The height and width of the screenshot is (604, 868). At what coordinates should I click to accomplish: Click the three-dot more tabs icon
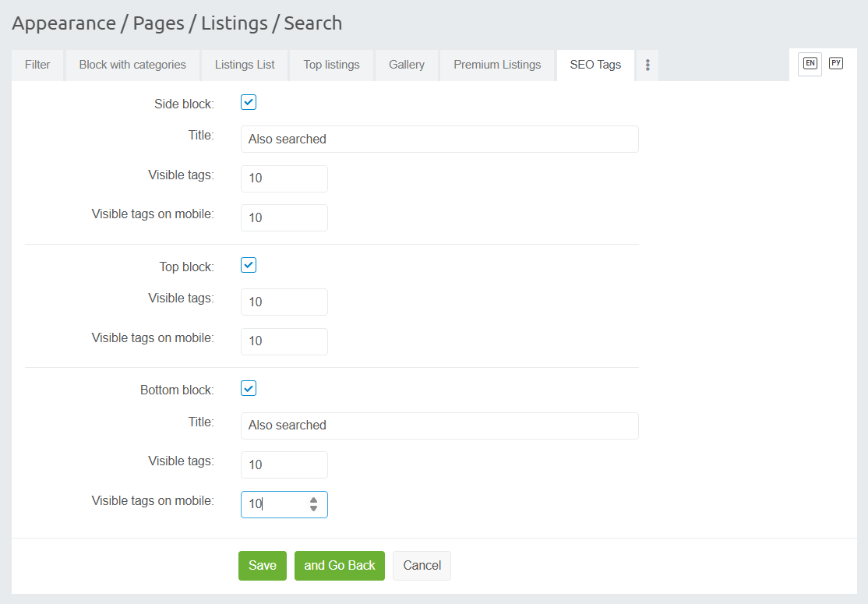pos(647,65)
